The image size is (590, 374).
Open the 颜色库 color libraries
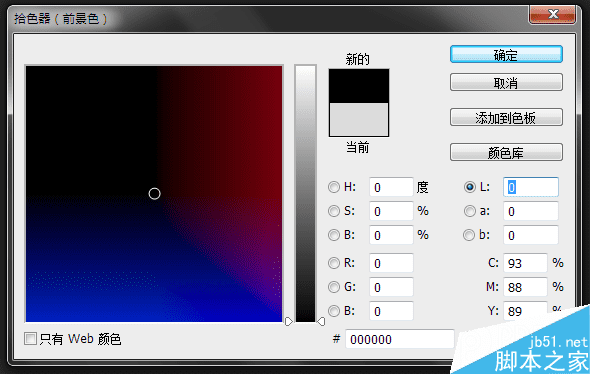(x=506, y=152)
